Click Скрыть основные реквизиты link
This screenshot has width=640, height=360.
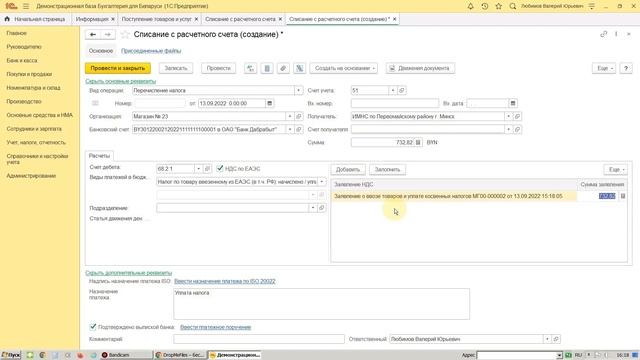coord(120,81)
